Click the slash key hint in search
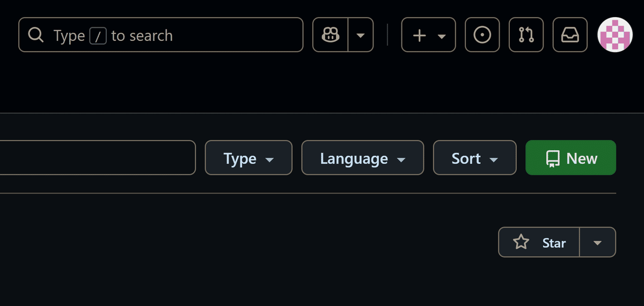 click(x=98, y=36)
